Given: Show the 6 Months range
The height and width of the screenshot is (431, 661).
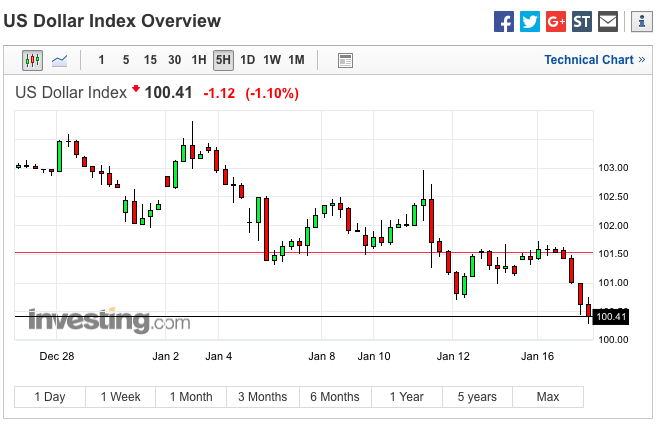Looking at the screenshot, I should pyautogui.click(x=335, y=397).
